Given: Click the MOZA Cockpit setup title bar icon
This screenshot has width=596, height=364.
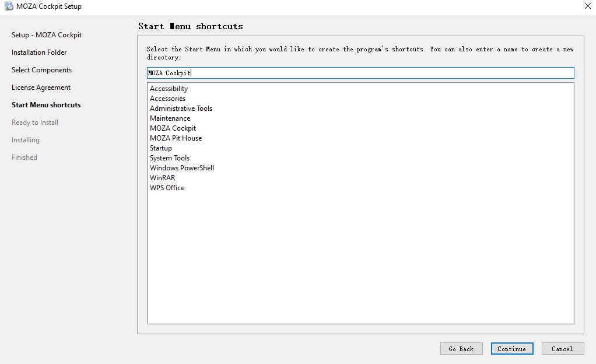Looking at the screenshot, I should pos(8,6).
